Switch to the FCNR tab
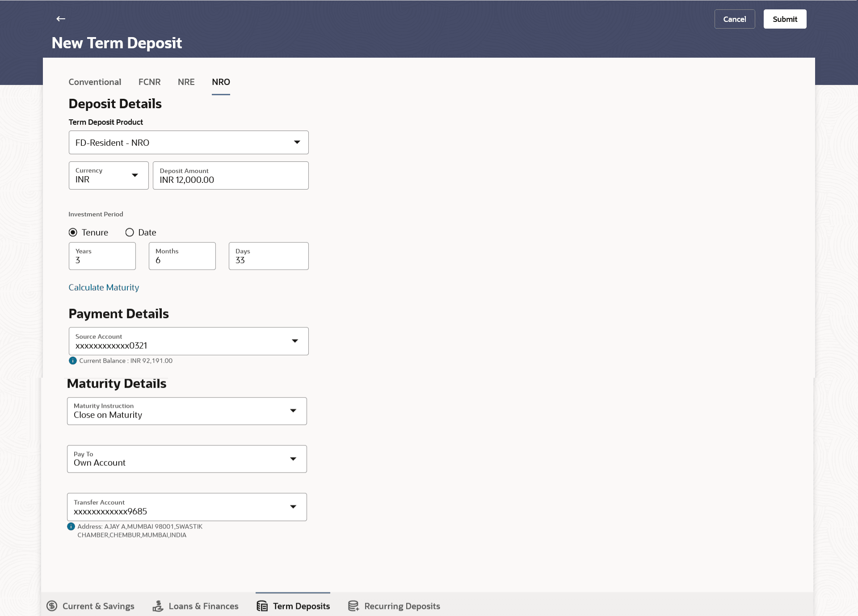This screenshot has width=858, height=616. pyautogui.click(x=149, y=82)
